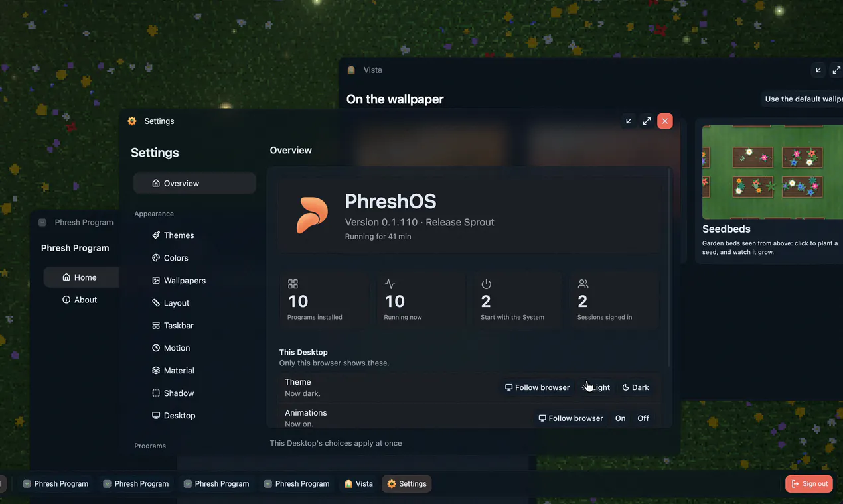Turn Animations Off
Viewport: 843px width, 504px height.
point(643,418)
